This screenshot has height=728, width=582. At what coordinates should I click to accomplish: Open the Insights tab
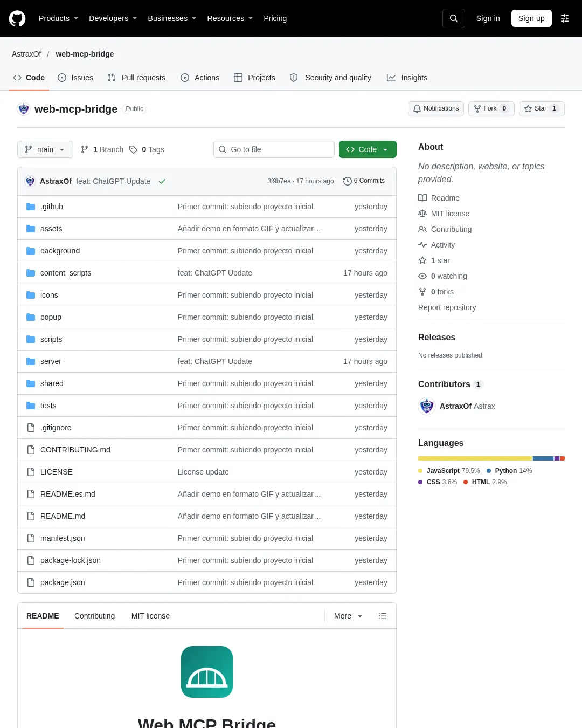click(x=407, y=78)
